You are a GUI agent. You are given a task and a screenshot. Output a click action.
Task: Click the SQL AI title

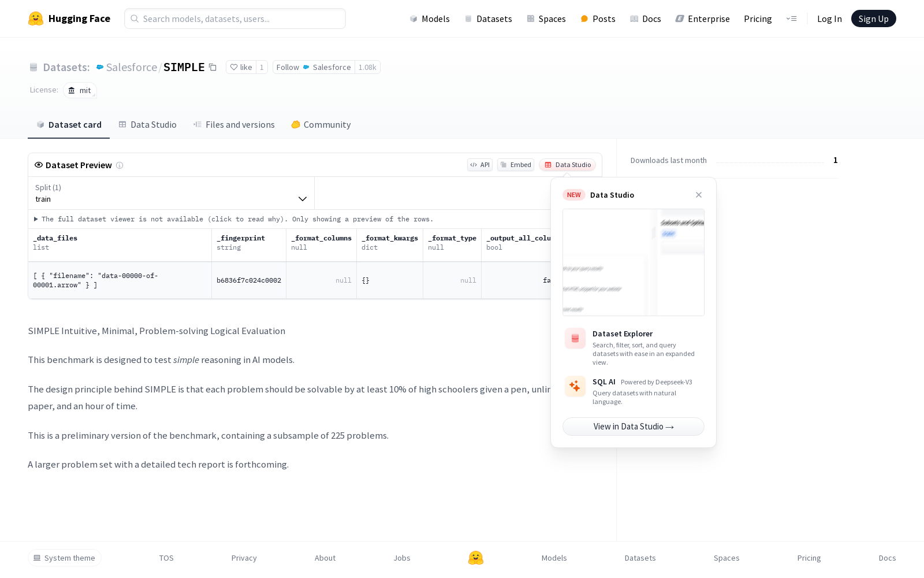click(x=604, y=381)
